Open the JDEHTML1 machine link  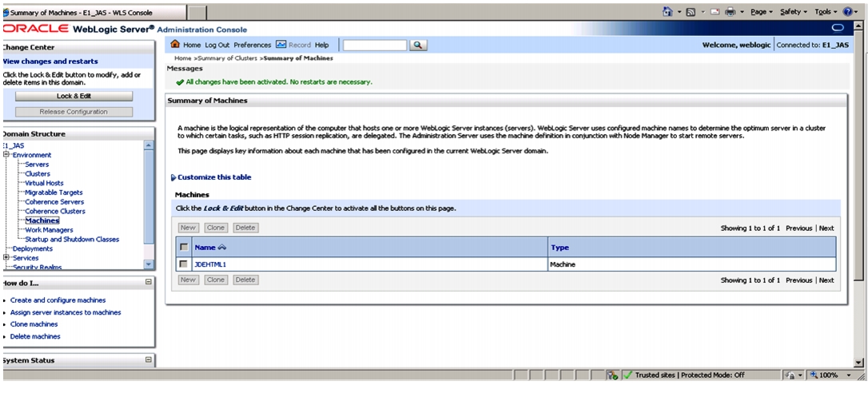pyautogui.click(x=210, y=264)
